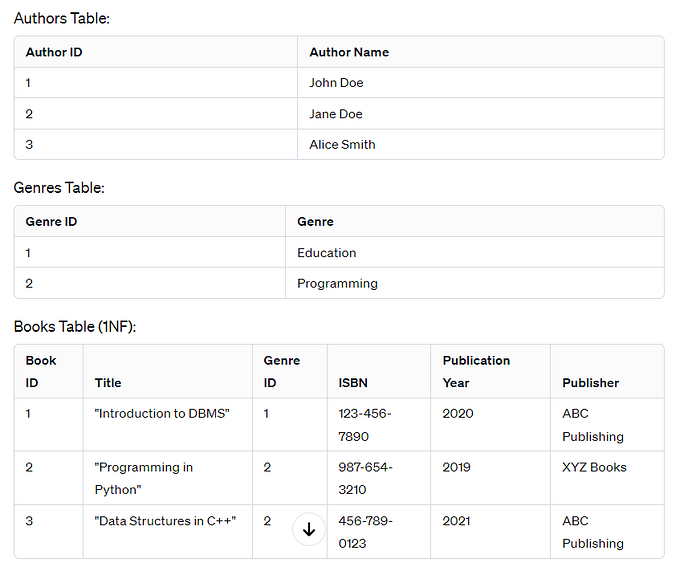This screenshot has width=700, height=564.
Task: Click the "Author Name" column header
Action: point(349,52)
